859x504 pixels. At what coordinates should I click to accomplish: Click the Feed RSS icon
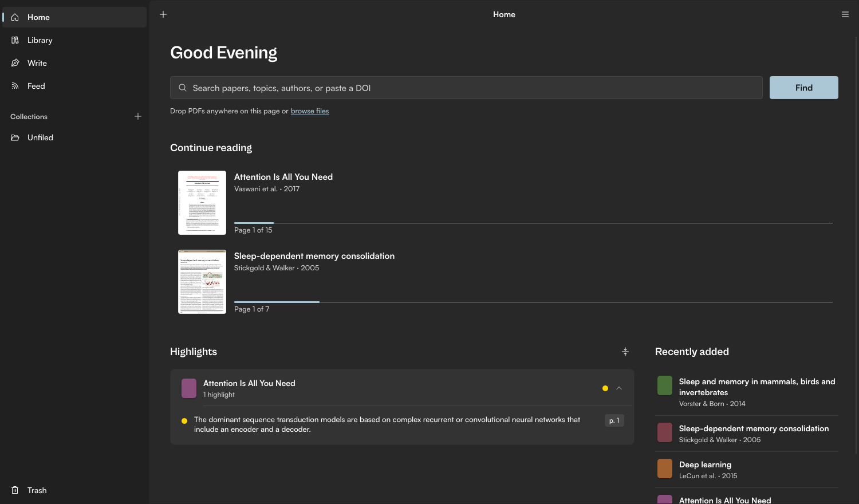(x=15, y=86)
